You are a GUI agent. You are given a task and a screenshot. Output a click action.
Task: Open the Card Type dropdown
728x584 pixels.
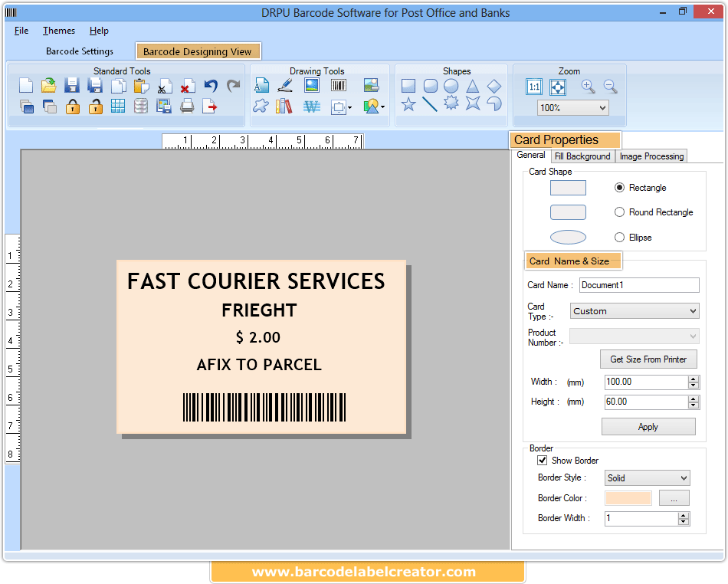[635, 311]
